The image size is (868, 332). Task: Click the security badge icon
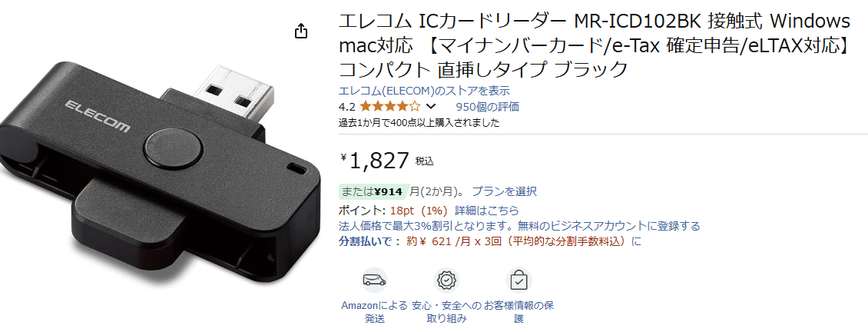click(446, 281)
